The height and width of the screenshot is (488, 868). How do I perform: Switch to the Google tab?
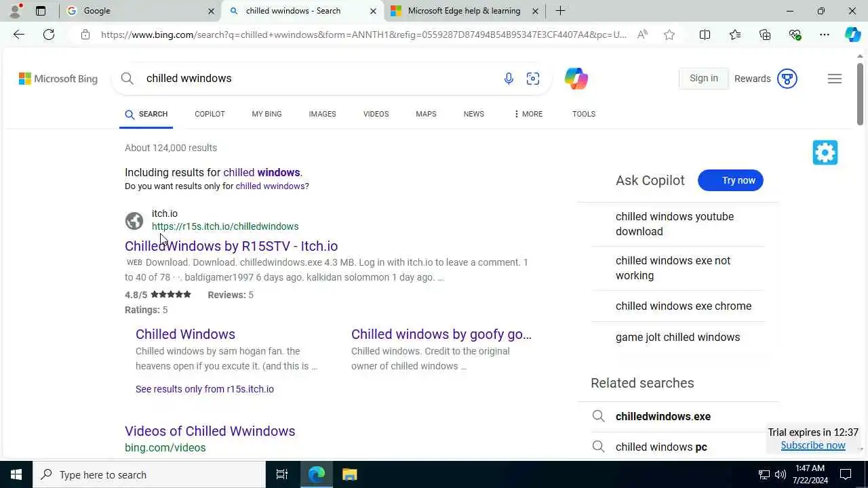(140, 11)
